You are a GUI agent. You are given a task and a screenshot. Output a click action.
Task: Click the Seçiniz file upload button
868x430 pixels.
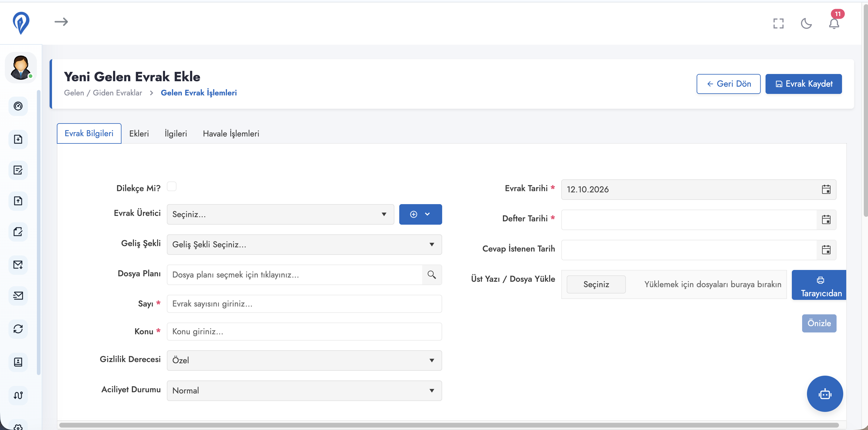[596, 284]
